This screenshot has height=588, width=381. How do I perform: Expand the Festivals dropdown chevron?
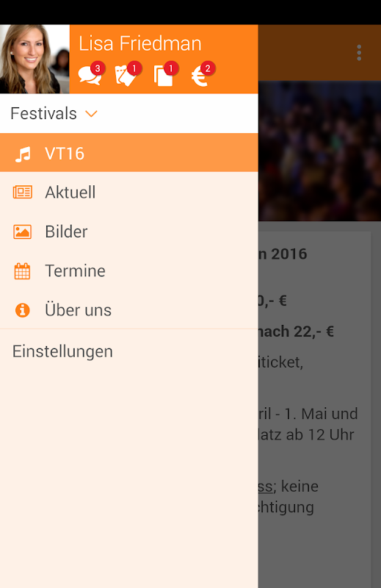click(x=92, y=114)
